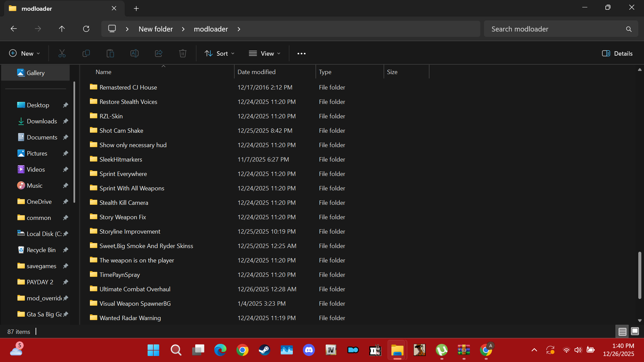Click the Rename icon in toolbar
The image size is (644, 362).
[x=135, y=53]
